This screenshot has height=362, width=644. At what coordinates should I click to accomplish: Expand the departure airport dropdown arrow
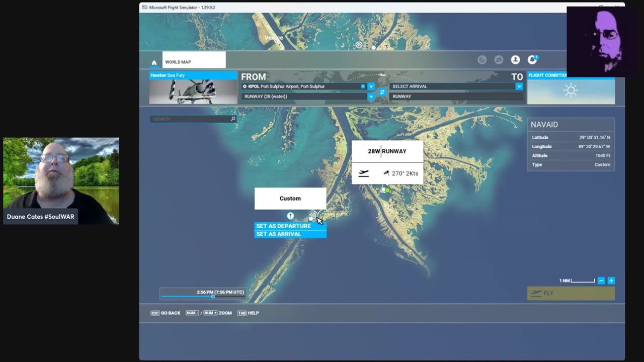coord(371,86)
